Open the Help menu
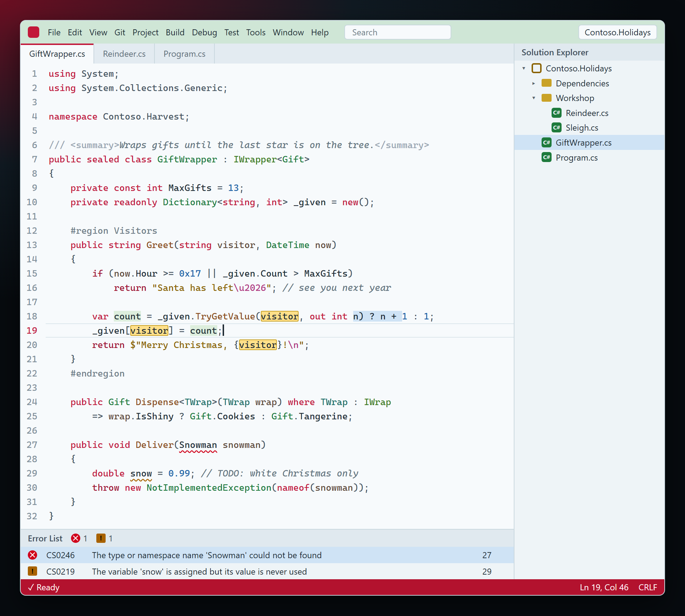685x616 pixels. (x=320, y=32)
